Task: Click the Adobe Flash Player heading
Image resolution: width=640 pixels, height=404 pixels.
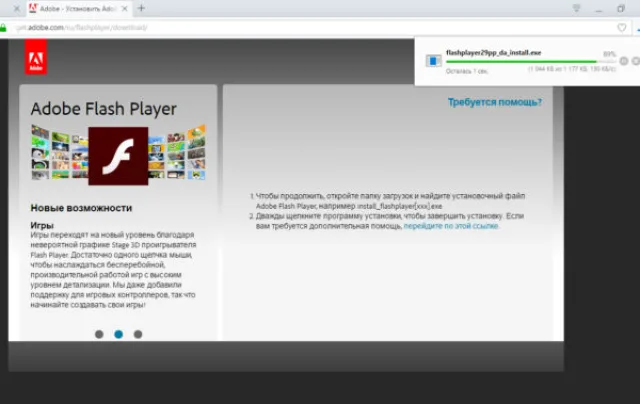Action: tap(103, 109)
